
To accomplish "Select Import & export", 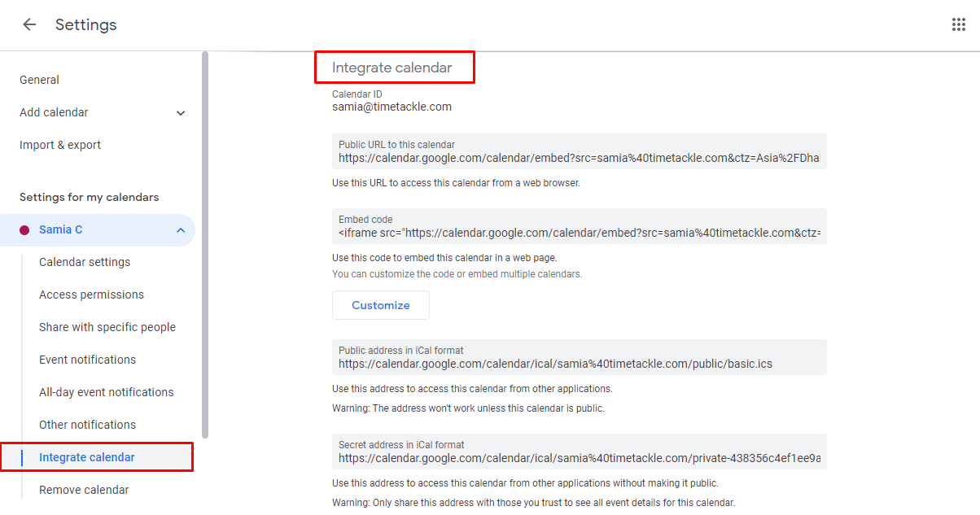I will click(x=60, y=145).
